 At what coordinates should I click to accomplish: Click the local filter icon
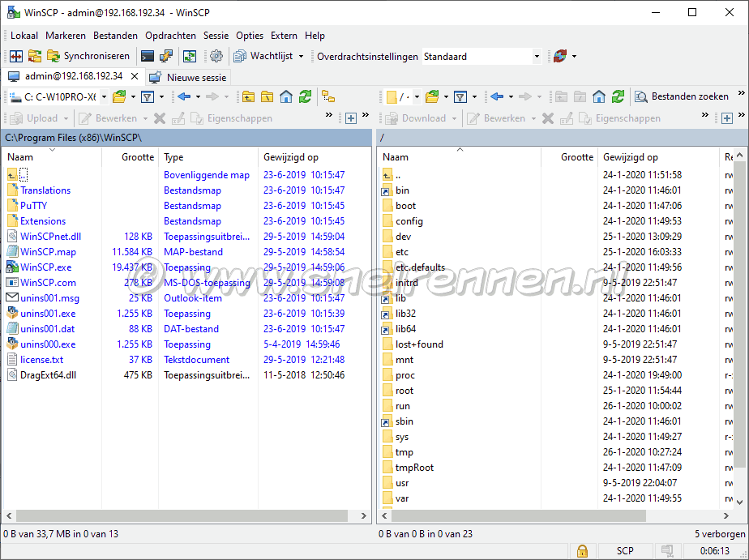[148, 97]
